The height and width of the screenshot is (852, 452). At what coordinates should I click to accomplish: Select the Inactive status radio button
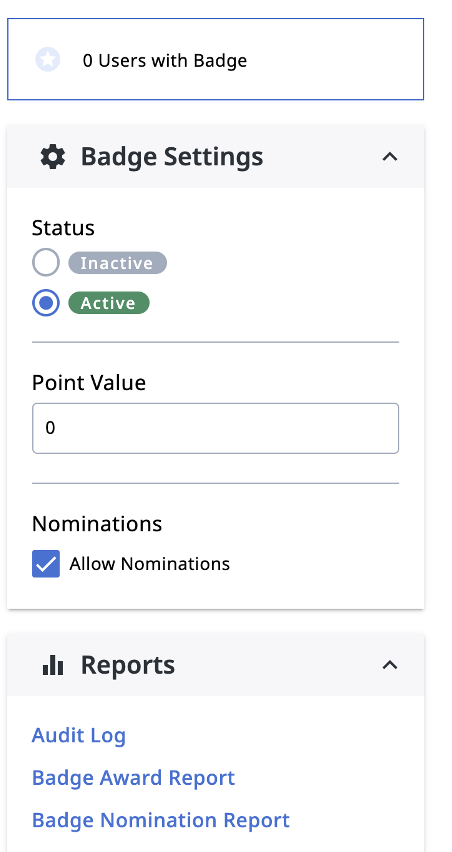pos(46,262)
